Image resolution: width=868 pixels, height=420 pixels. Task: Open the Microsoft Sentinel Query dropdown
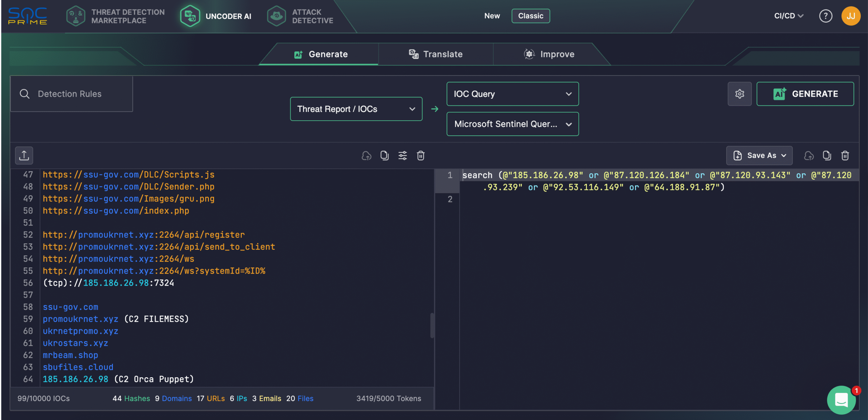[512, 124]
